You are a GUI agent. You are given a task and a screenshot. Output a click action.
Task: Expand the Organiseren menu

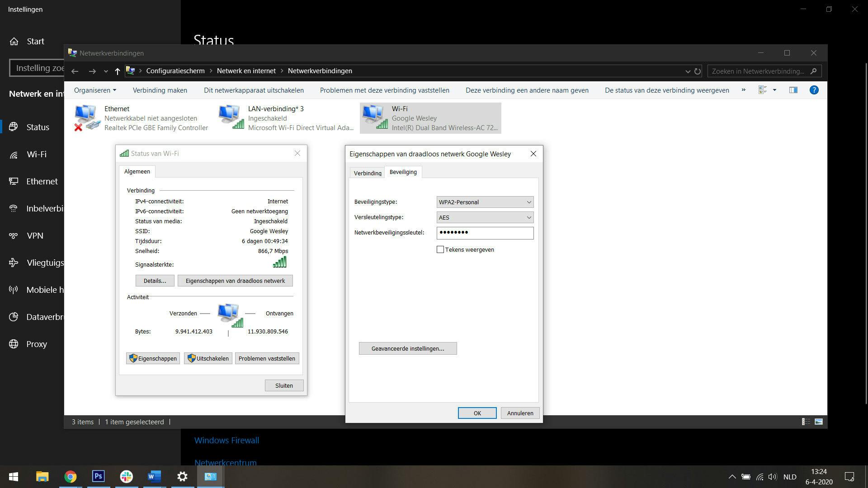point(95,90)
